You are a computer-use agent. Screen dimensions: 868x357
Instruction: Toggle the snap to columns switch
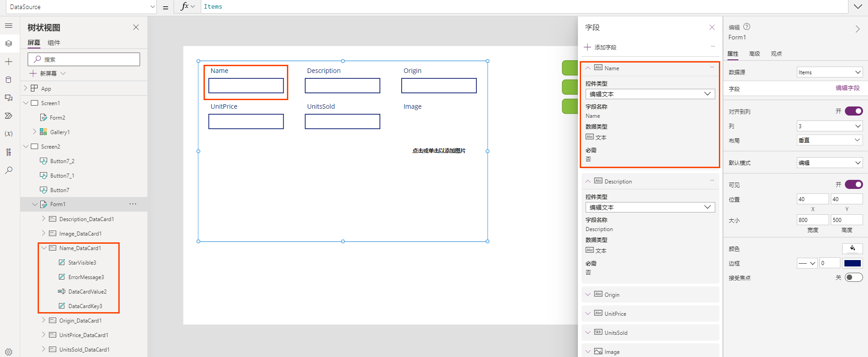[x=853, y=111]
